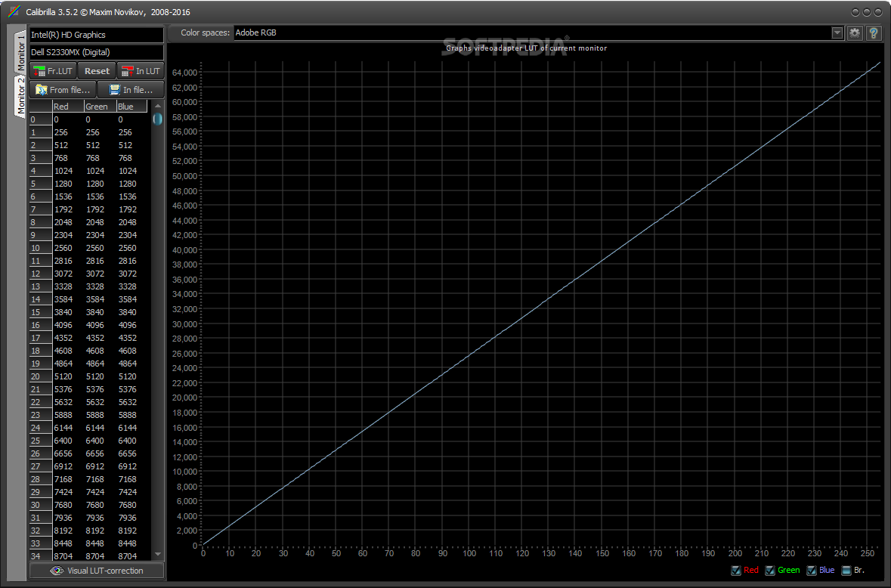Load LUT with the Fr.LUT button

[x=53, y=71]
